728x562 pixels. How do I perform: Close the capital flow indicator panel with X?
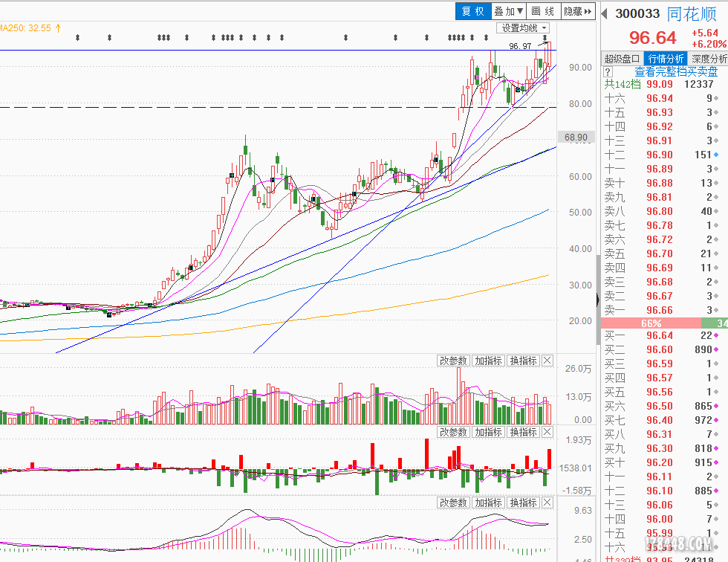point(548,432)
